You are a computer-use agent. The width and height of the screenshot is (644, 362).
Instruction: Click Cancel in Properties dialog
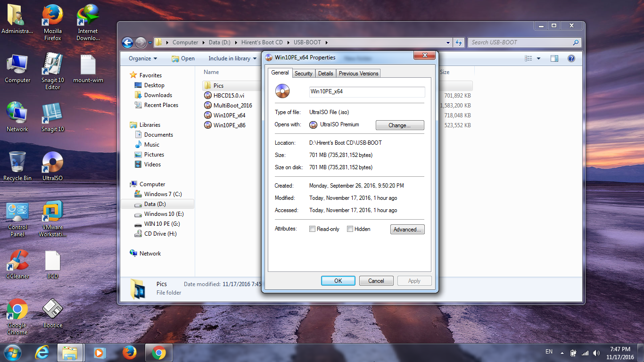[x=376, y=281]
